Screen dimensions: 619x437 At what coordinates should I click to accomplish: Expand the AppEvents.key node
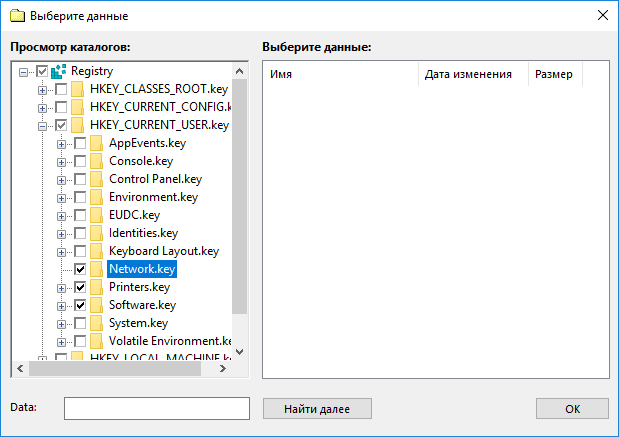tap(61, 144)
